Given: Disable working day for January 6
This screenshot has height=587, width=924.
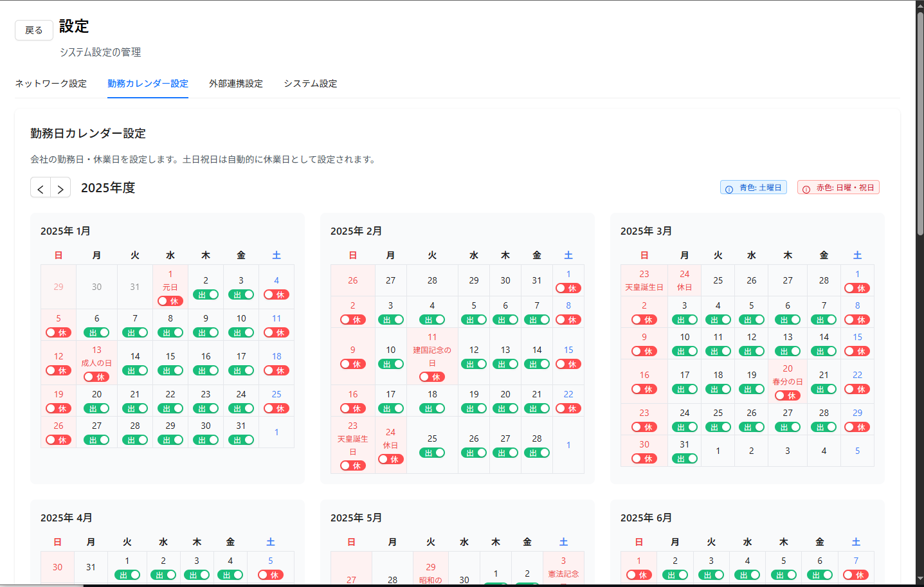Looking at the screenshot, I should pyautogui.click(x=96, y=332).
